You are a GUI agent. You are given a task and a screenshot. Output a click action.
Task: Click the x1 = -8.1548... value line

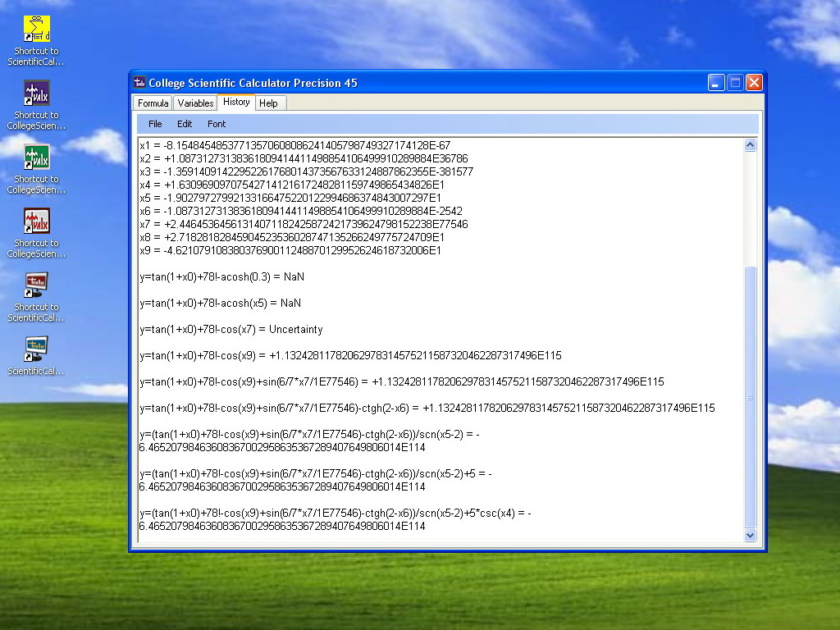pyautogui.click(x=295, y=146)
